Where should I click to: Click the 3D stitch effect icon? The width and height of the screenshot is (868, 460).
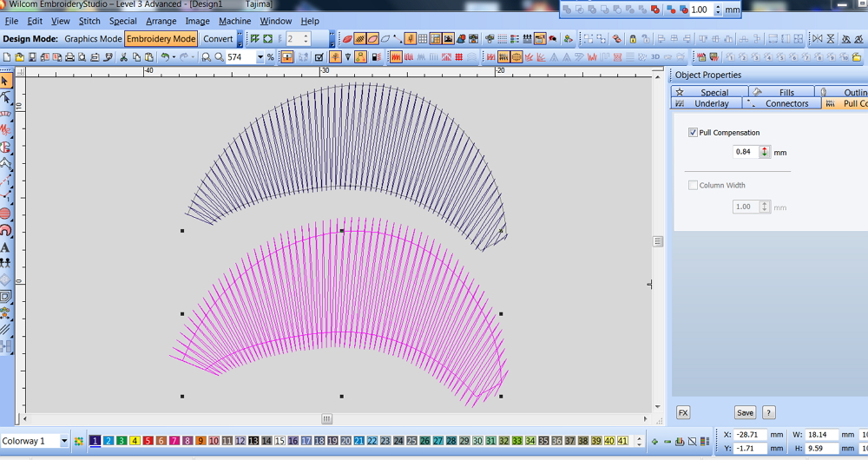pyautogui.click(x=656, y=57)
